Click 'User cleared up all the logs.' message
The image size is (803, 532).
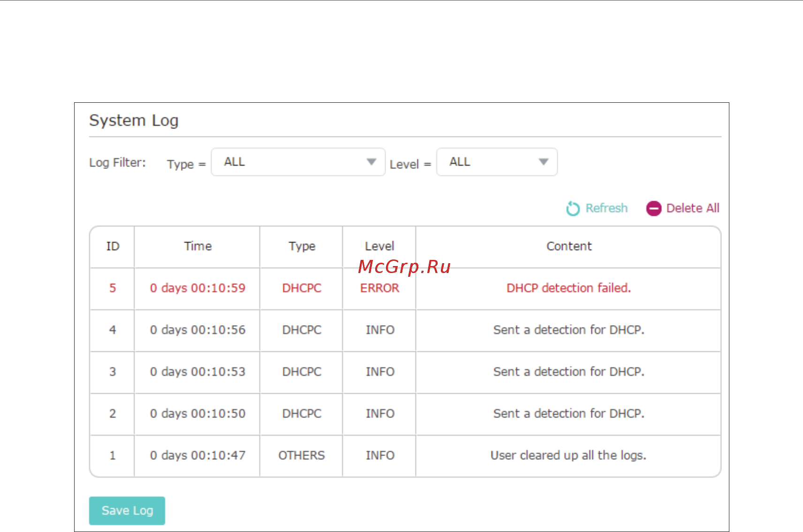pyautogui.click(x=568, y=455)
